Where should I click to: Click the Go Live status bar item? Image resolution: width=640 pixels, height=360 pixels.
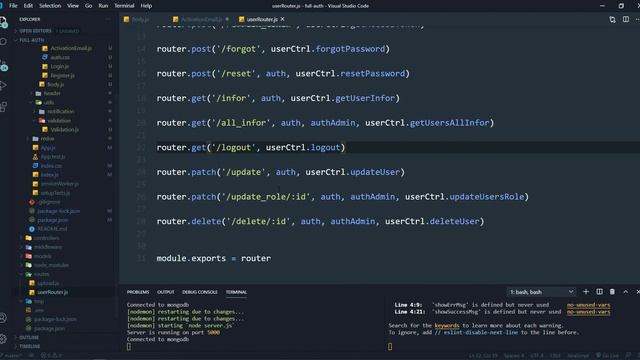(x=607, y=356)
